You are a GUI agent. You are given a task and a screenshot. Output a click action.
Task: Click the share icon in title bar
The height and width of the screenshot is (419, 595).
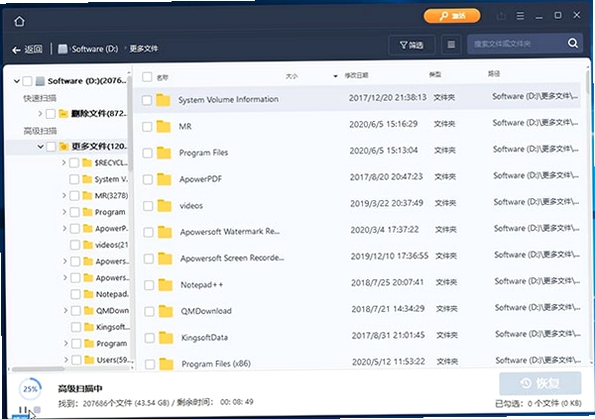pyautogui.click(x=501, y=16)
